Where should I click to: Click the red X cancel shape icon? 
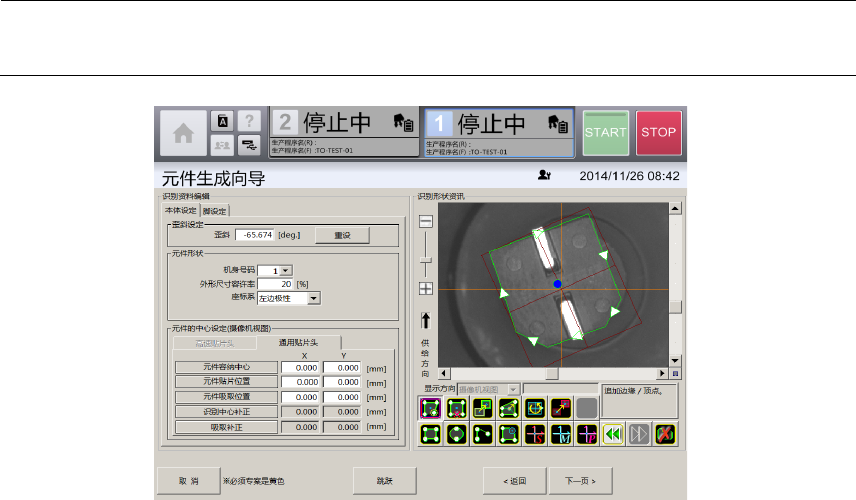click(x=662, y=434)
